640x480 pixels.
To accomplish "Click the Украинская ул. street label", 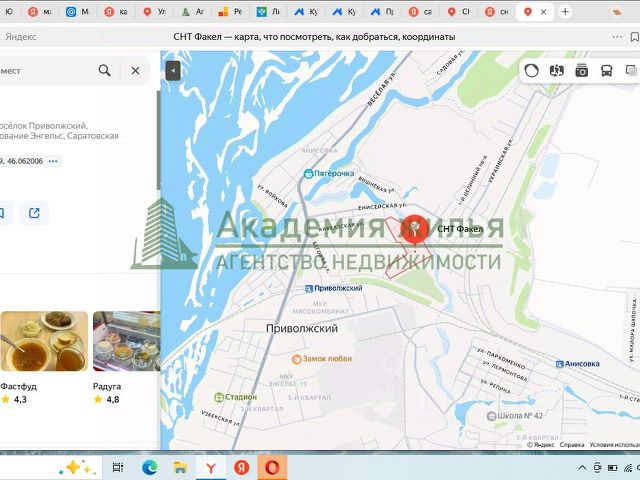I will (500, 160).
